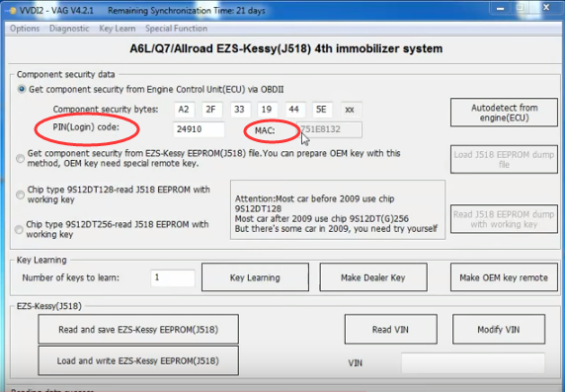Click the 'EZS-Kessy(J518)' group title
565x392 pixels.
pos(49,306)
